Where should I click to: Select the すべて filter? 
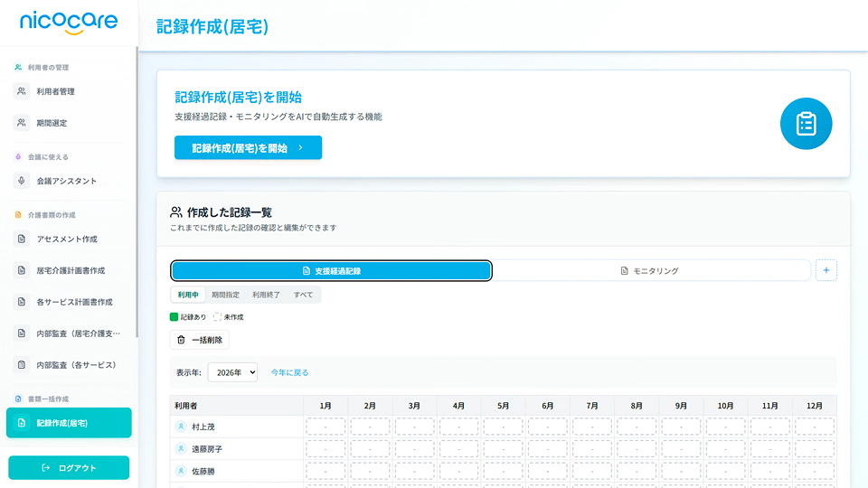click(x=304, y=295)
